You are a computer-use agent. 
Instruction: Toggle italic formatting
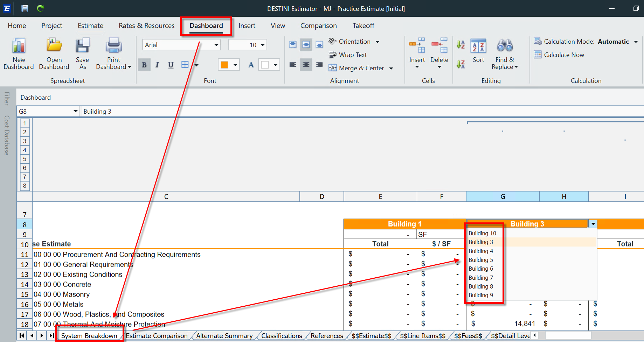[157, 64]
